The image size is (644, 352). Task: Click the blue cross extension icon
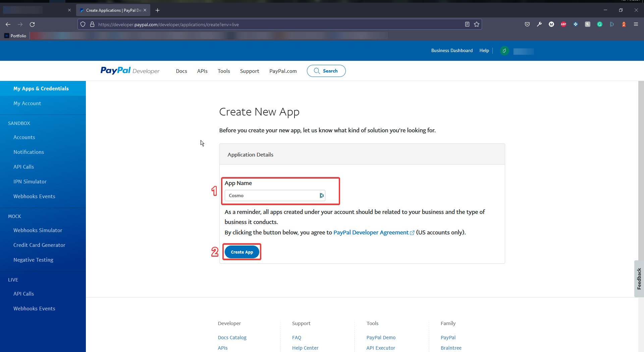[x=576, y=24]
